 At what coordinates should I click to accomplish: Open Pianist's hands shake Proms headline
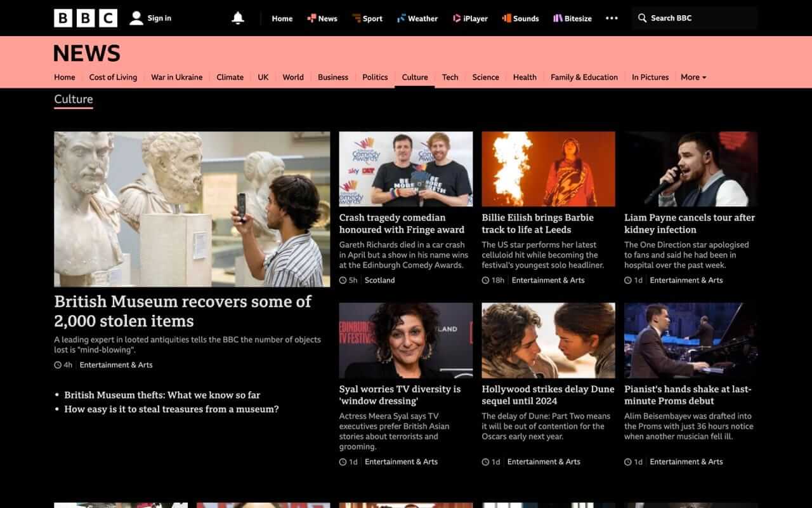(x=688, y=395)
